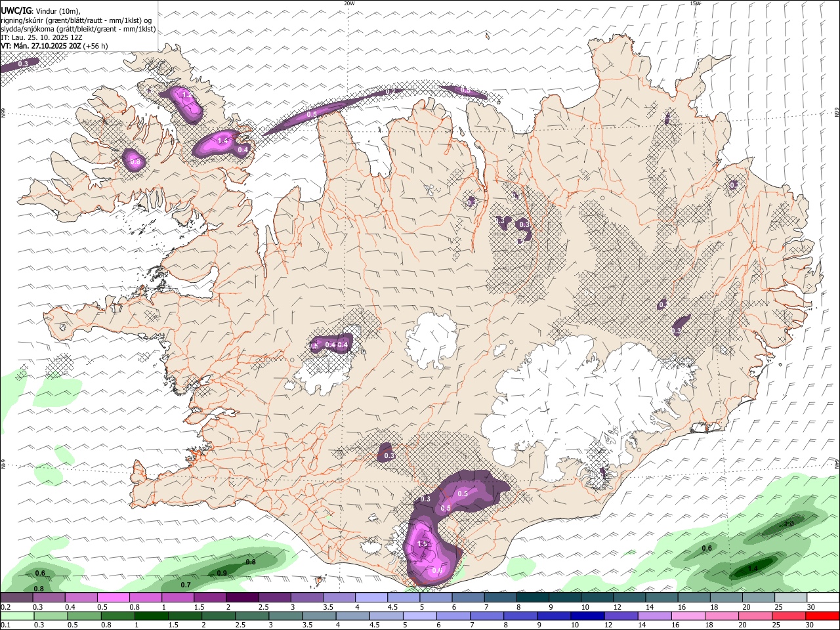
Task: Click the pale grey 25–30 swatch in upper legend
Action: click(x=791, y=598)
